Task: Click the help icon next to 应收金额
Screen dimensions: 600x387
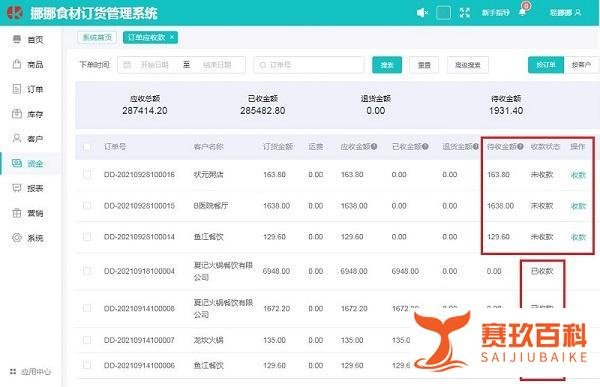Action: point(374,146)
